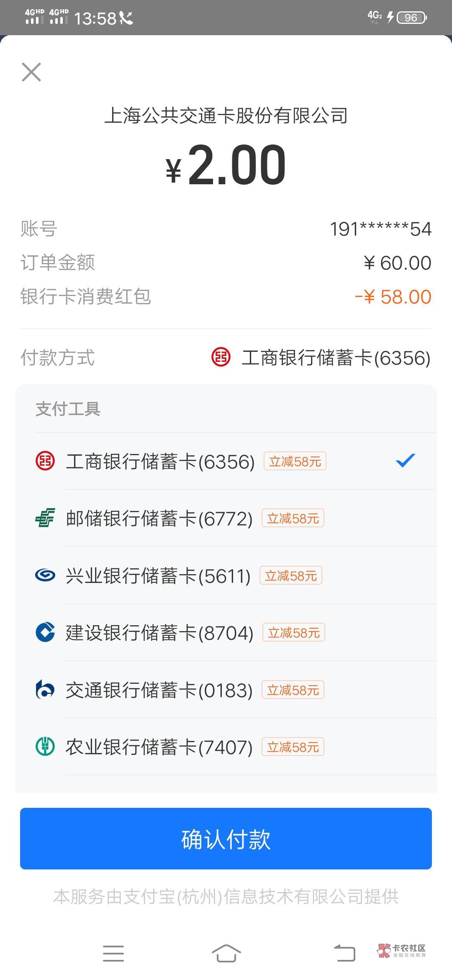Open recent apps menu icon
Screen dimensions: 452x980
tap(113, 953)
